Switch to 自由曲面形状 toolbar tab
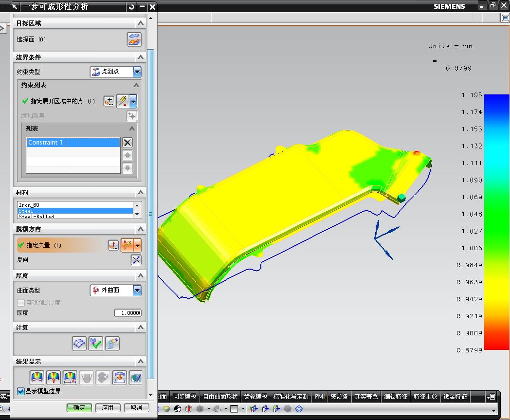Image resolution: width=510 pixels, height=420 pixels. point(220,397)
